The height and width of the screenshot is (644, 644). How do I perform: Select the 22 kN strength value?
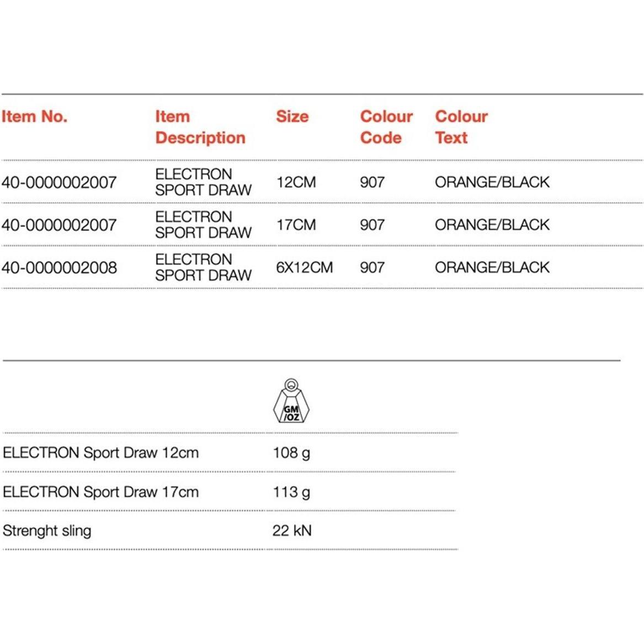pos(291,531)
